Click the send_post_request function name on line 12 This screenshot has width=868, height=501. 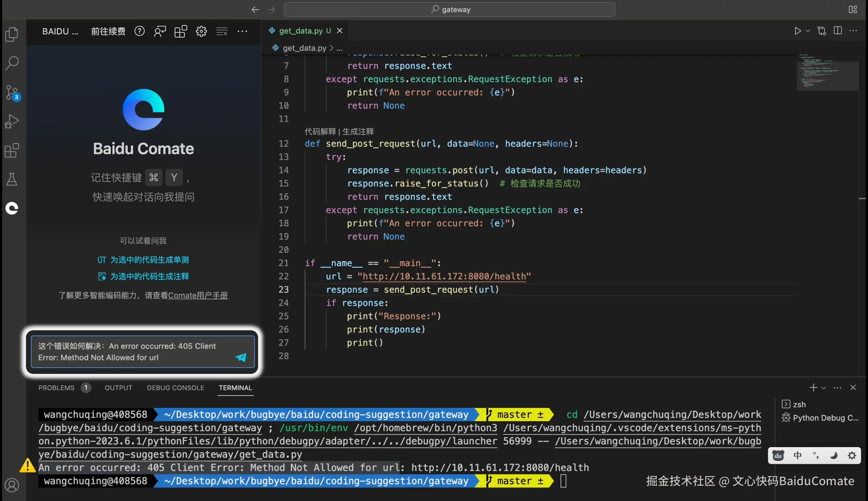click(x=370, y=144)
